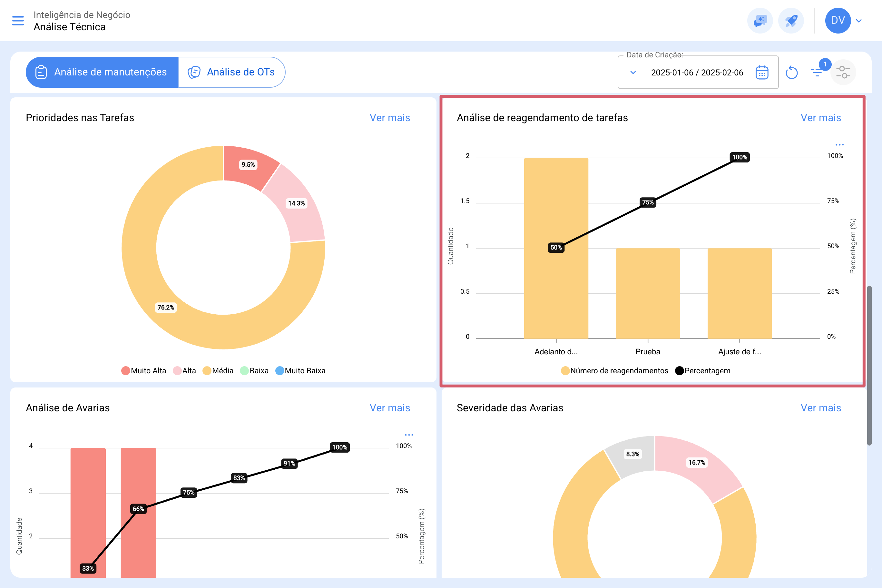Toggle Baixa legend item

[254, 371]
